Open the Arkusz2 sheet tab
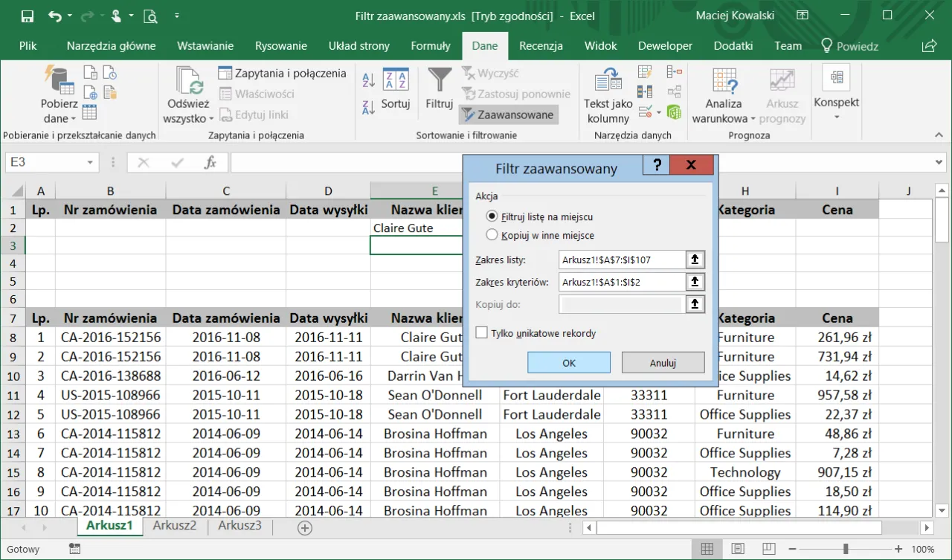The height and width of the screenshot is (560, 952). click(x=175, y=526)
